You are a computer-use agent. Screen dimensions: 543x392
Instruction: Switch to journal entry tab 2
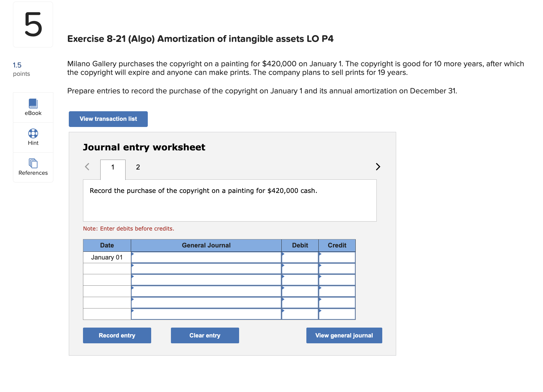pos(138,167)
